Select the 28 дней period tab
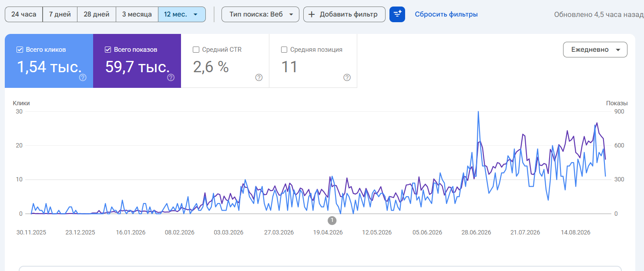The width and height of the screenshot is (644, 271). (x=97, y=14)
